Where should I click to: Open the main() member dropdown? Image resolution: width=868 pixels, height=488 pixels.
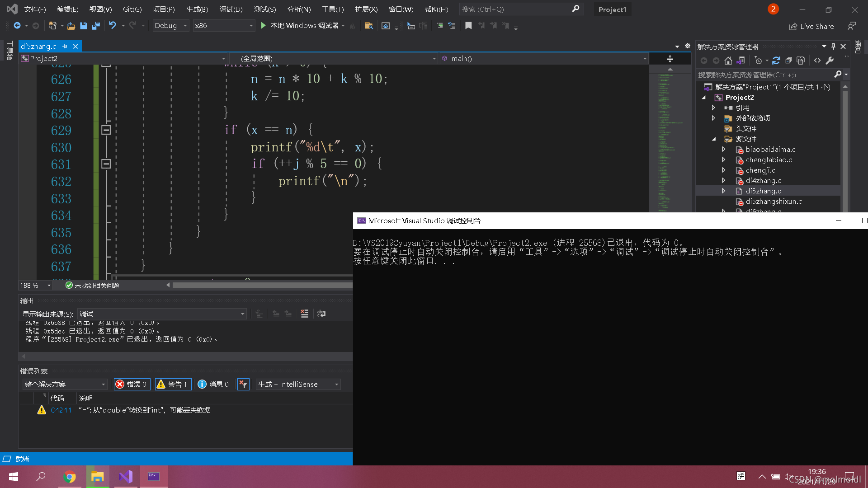click(544, 58)
